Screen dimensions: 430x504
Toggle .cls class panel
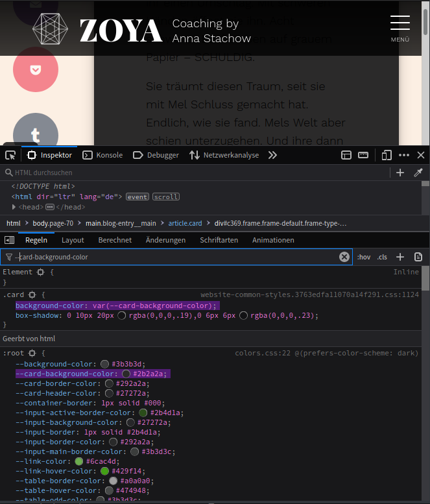pyautogui.click(x=382, y=257)
